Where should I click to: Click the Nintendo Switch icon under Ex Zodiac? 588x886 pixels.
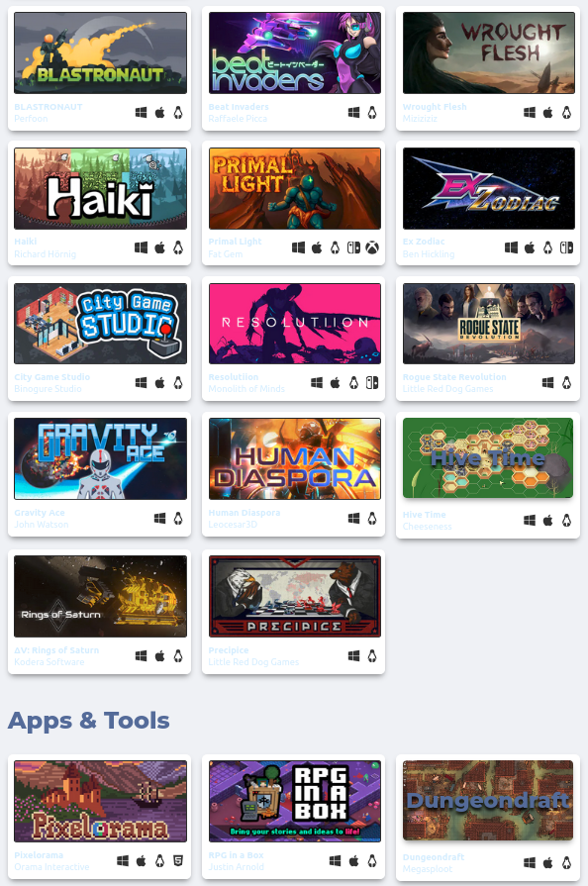pos(566,247)
